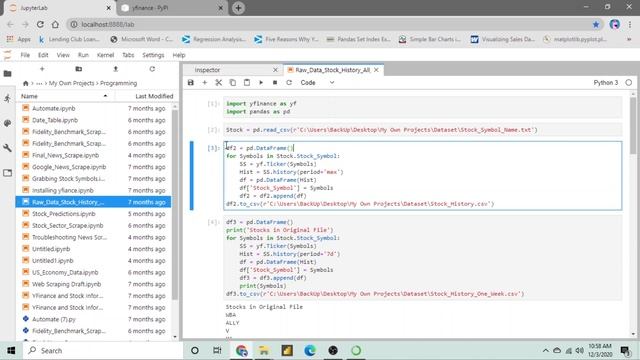Open the View menu
This screenshot has width=640, height=360.
coord(63,55)
